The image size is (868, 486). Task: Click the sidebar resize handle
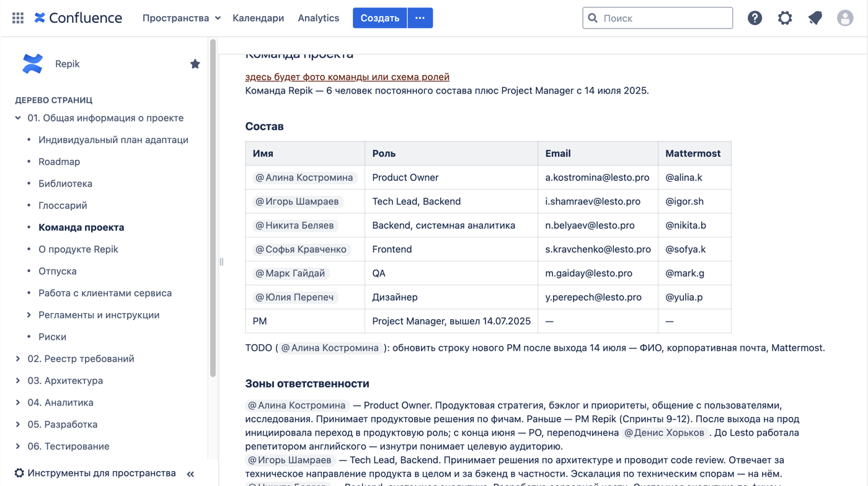click(x=221, y=262)
